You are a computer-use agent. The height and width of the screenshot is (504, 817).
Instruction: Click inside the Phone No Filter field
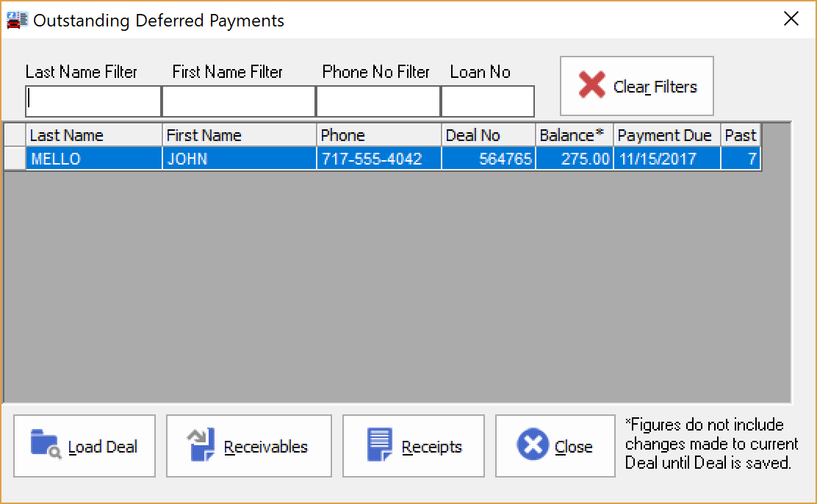[377, 101]
